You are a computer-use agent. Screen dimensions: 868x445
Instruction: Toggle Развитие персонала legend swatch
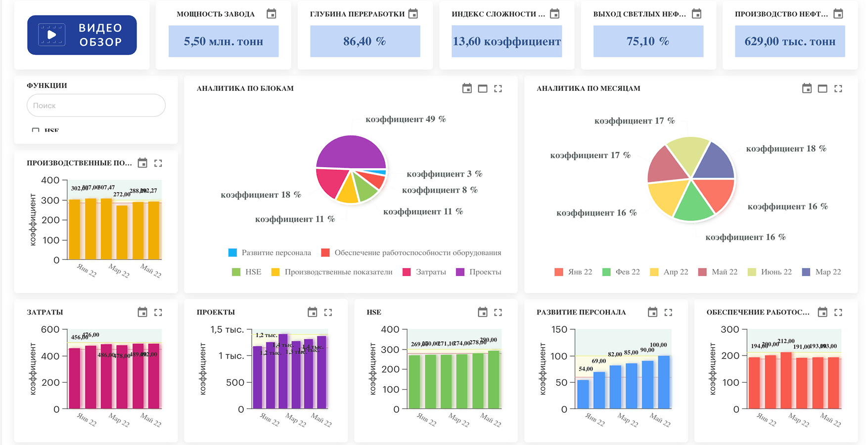pos(232,253)
